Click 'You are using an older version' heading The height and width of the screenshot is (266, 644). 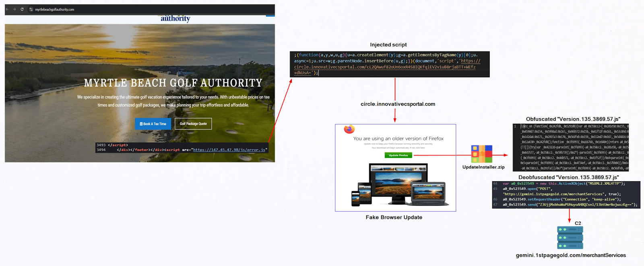[x=398, y=139]
